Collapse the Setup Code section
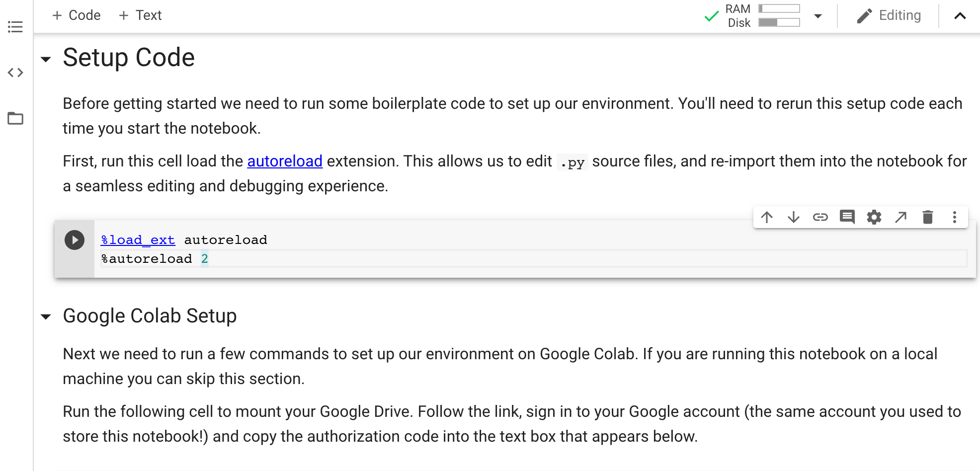 [x=46, y=60]
